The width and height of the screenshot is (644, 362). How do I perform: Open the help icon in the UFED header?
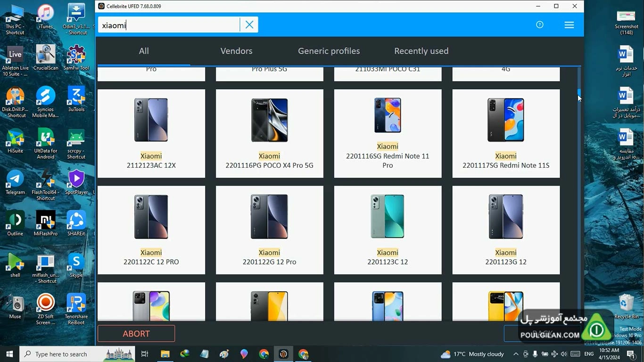[540, 25]
